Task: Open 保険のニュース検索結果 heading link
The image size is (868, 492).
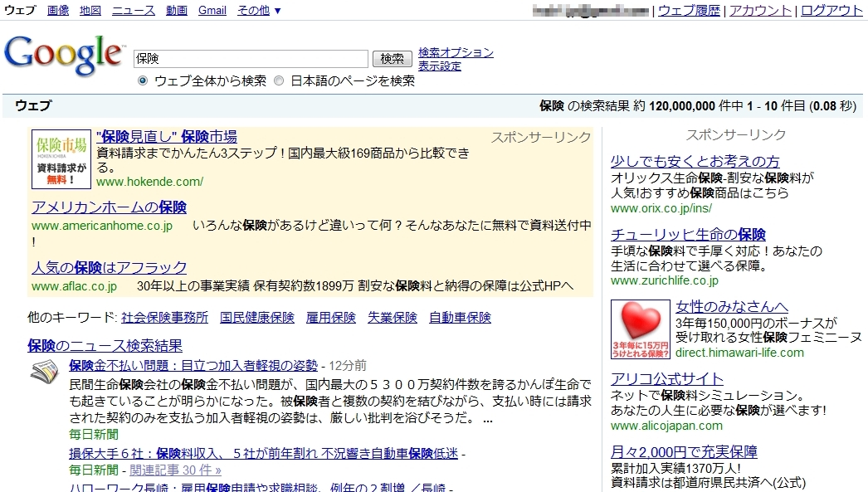Action: click(x=105, y=346)
